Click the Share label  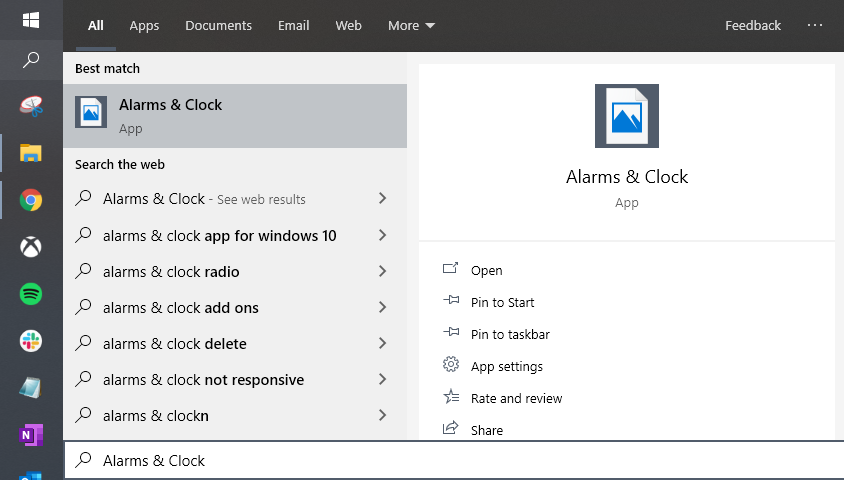click(x=487, y=430)
